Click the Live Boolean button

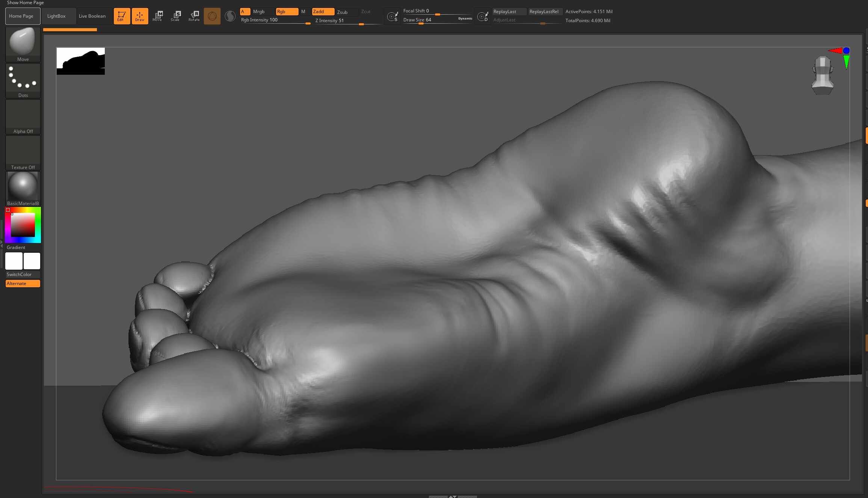coord(92,16)
